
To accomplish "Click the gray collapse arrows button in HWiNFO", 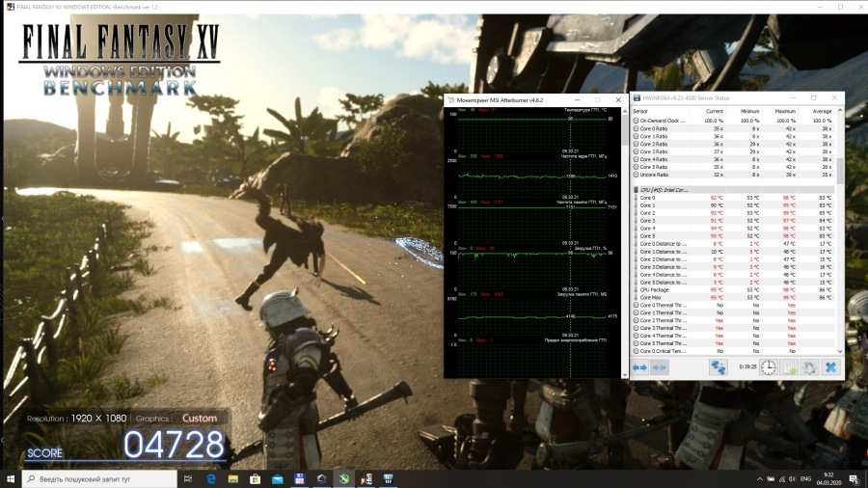I will point(661,367).
